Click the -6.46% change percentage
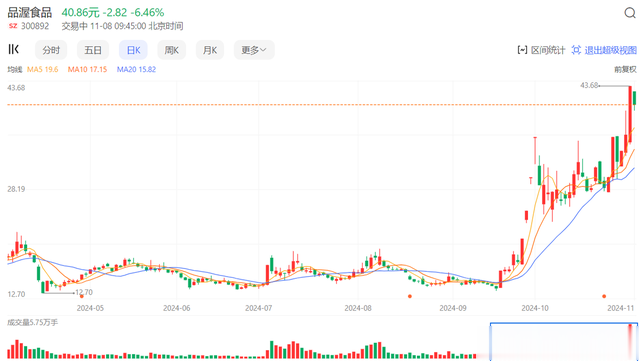 [x=147, y=12]
